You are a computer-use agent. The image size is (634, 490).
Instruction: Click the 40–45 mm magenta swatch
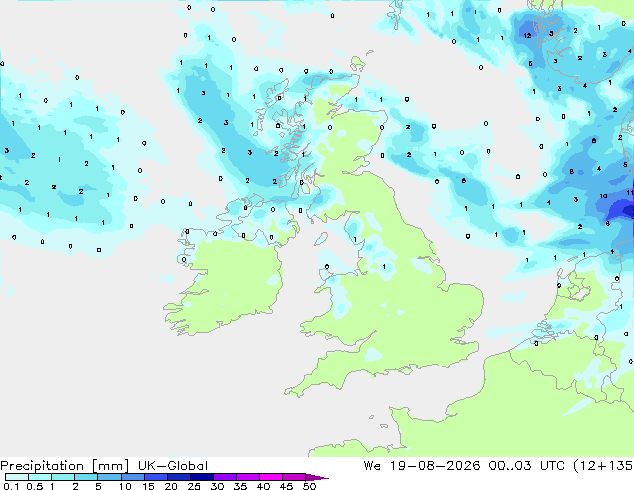pos(270,477)
